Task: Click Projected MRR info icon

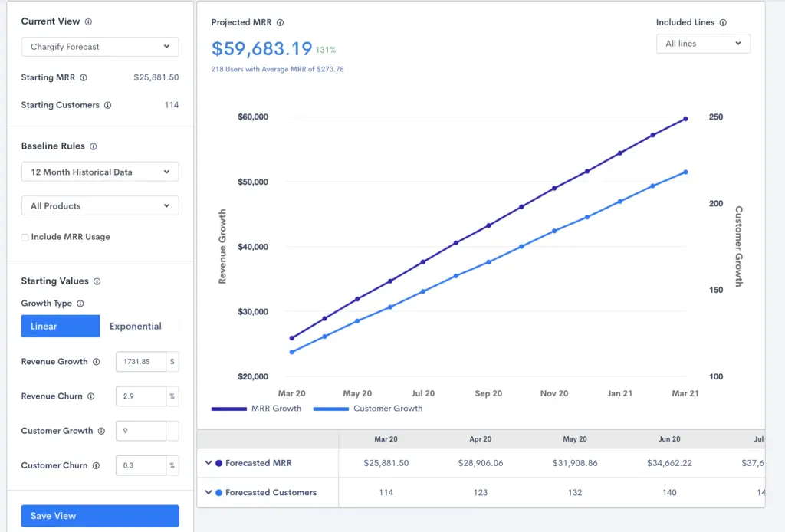Action: pyautogui.click(x=281, y=22)
